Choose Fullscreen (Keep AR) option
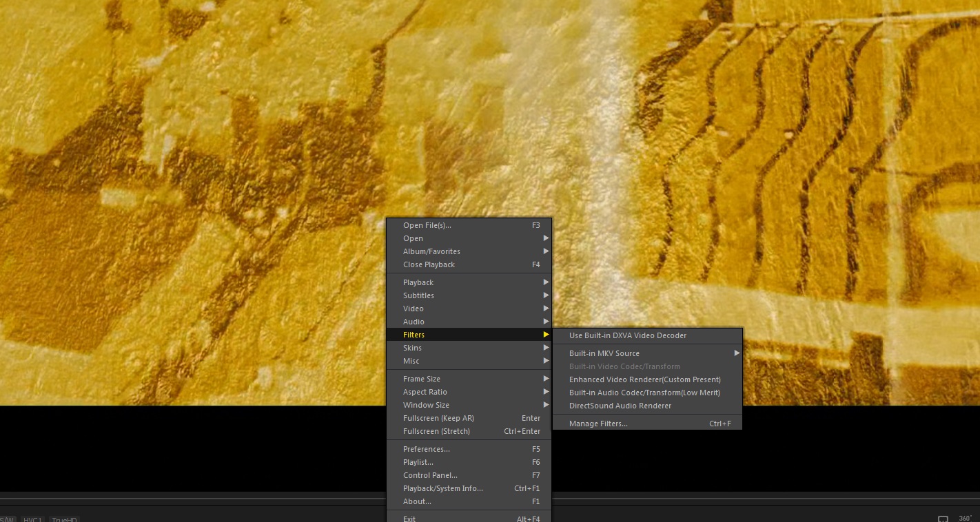Viewport: 980px width, 522px height. pyautogui.click(x=438, y=418)
